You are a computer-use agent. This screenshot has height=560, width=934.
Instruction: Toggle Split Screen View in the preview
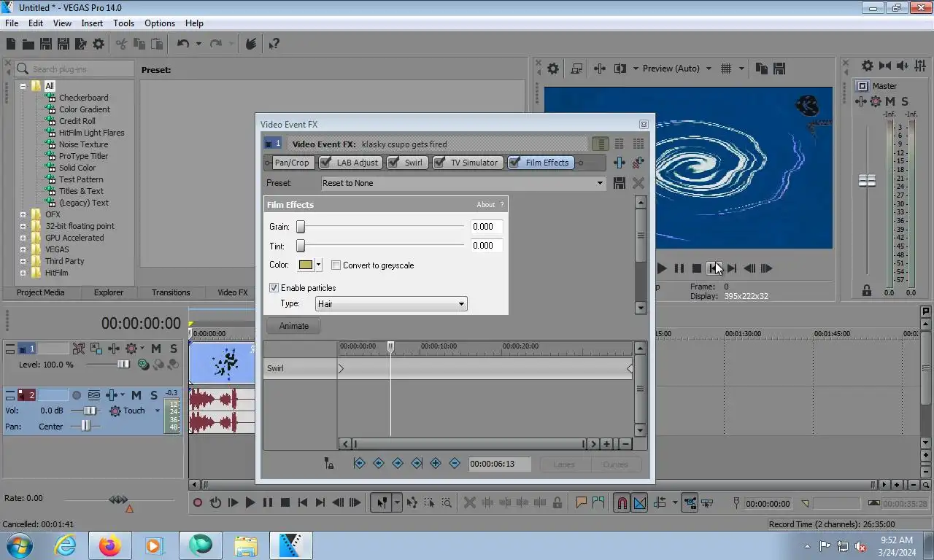620,69
